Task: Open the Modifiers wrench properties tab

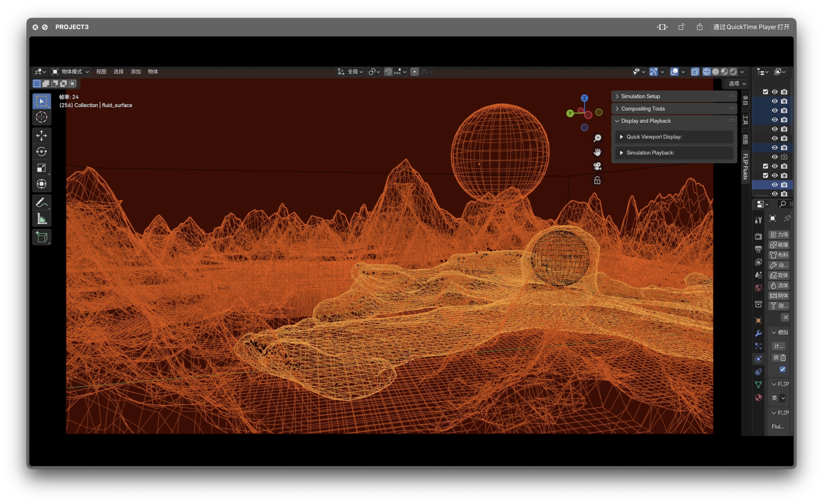Action: tap(758, 333)
